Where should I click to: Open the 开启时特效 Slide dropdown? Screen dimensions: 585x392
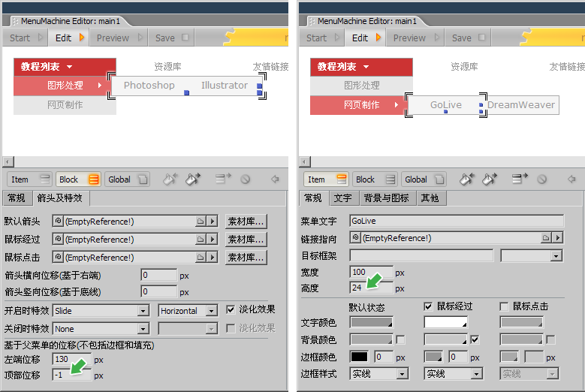(x=143, y=311)
